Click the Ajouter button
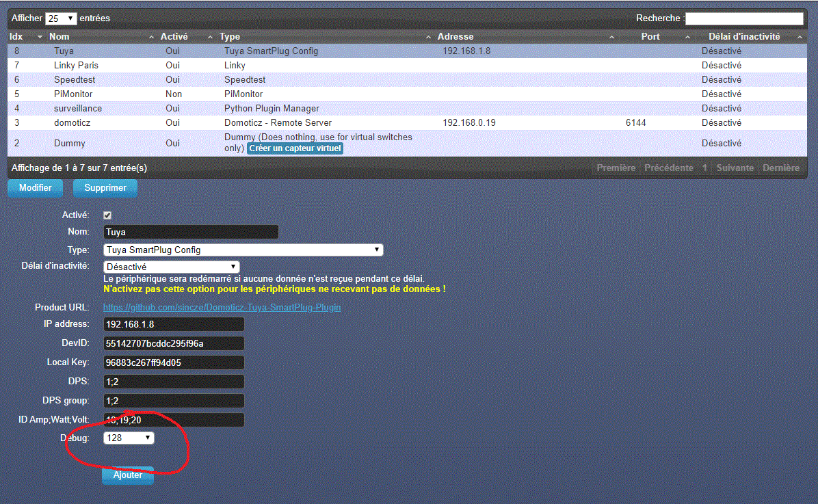 tap(128, 475)
